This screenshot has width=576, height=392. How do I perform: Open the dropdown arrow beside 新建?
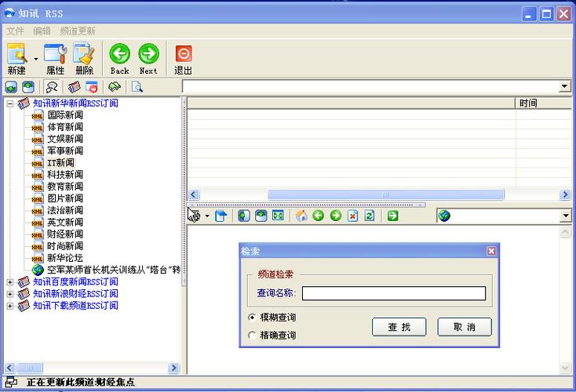pos(36,59)
